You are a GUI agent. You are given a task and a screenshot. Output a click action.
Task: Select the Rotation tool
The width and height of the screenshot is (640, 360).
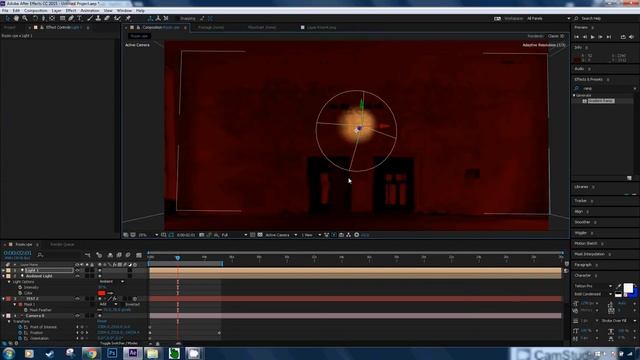point(35,18)
